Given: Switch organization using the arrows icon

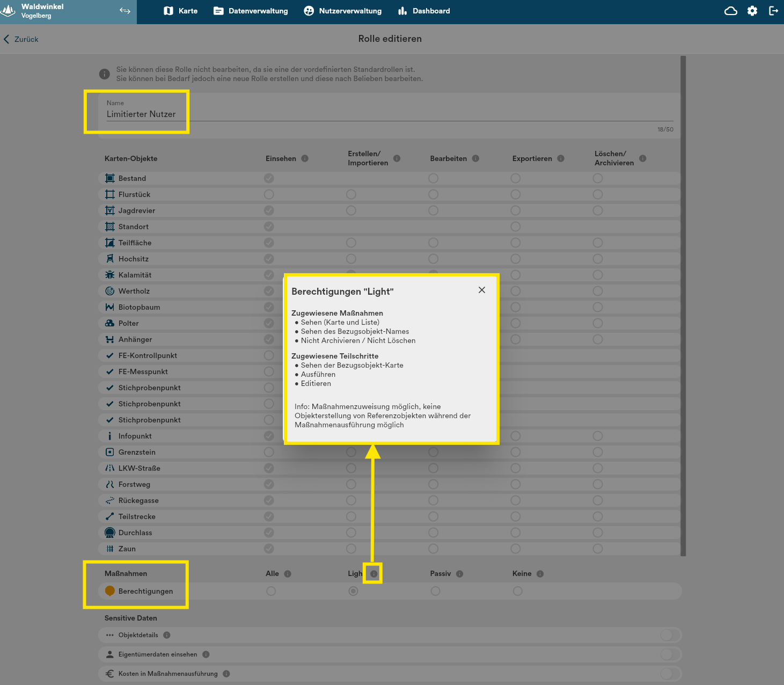Looking at the screenshot, I should [125, 11].
